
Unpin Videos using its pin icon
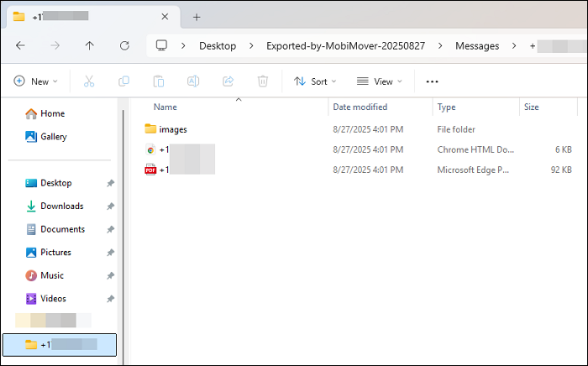110,299
